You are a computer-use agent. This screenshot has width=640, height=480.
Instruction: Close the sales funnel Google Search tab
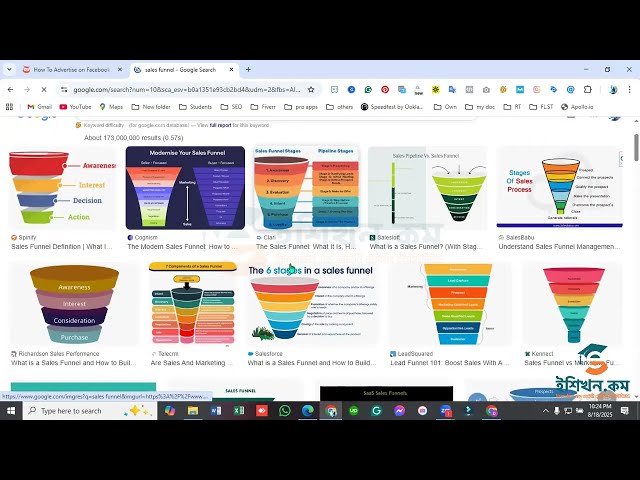pos(231,69)
